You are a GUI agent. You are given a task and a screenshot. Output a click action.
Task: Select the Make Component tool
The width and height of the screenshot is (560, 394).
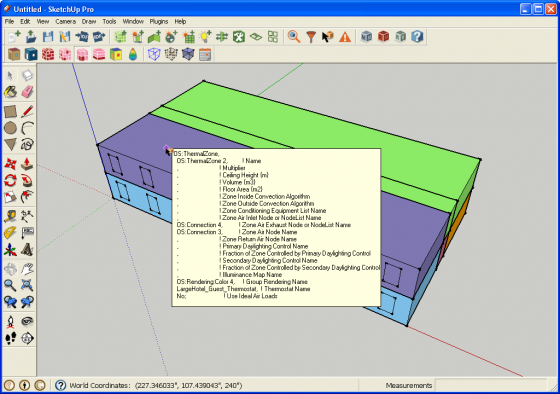(27, 75)
